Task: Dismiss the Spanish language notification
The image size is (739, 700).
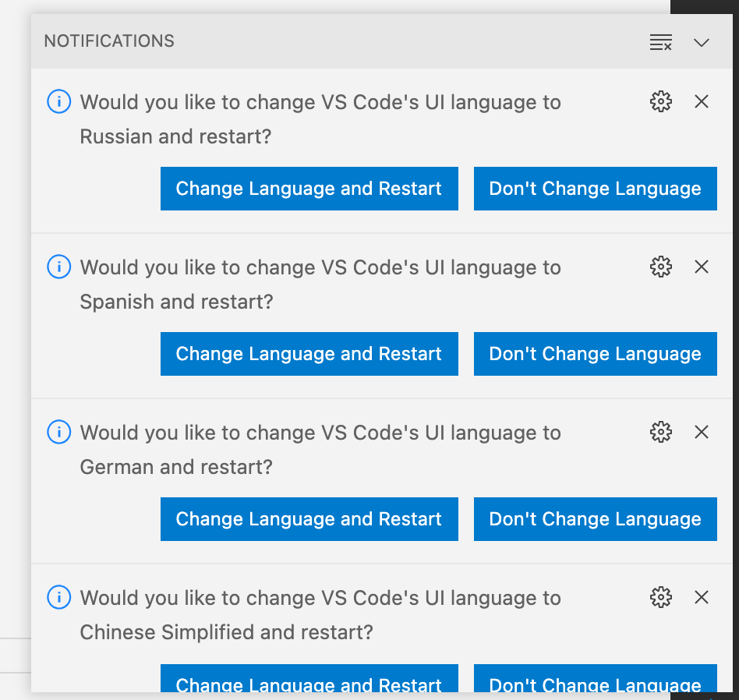Action: point(702,267)
